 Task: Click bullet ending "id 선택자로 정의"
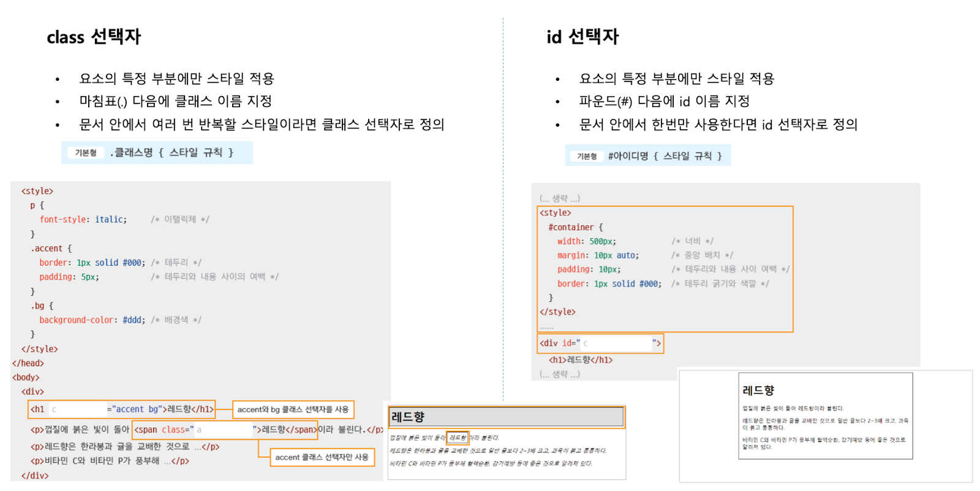718,124
